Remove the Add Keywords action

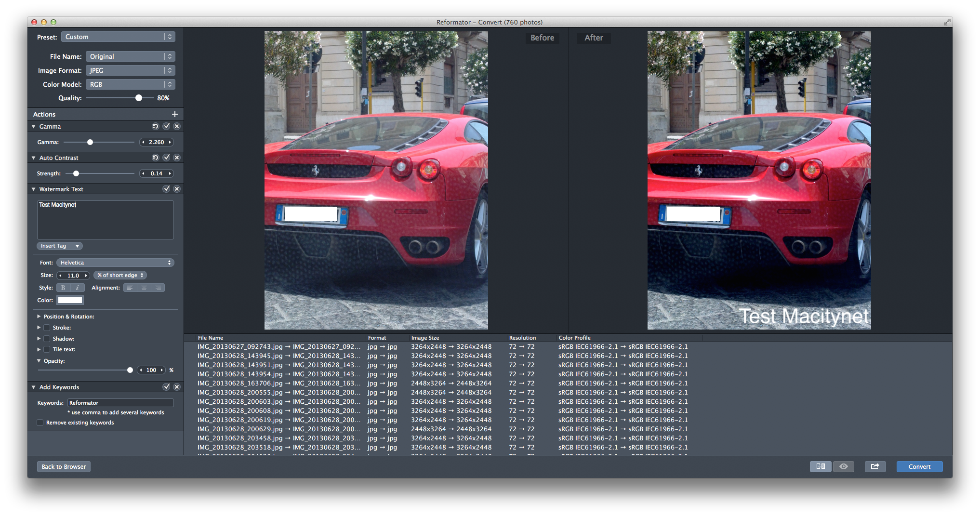177,387
